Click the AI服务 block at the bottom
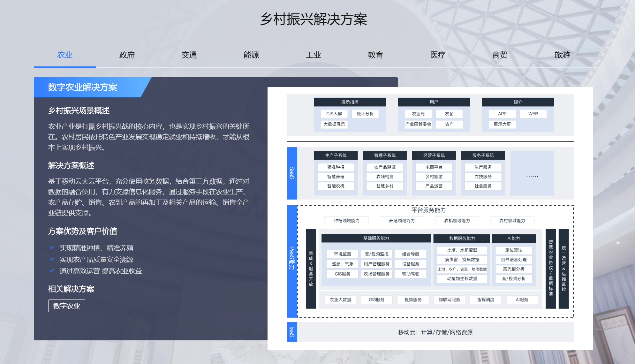Image resolution: width=635 pixels, height=364 pixels. [522, 300]
